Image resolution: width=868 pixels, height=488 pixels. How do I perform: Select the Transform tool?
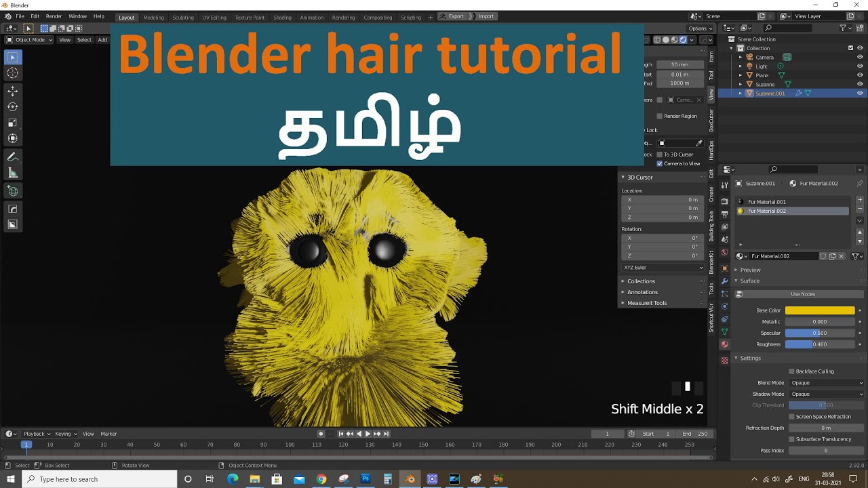click(x=13, y=138)
